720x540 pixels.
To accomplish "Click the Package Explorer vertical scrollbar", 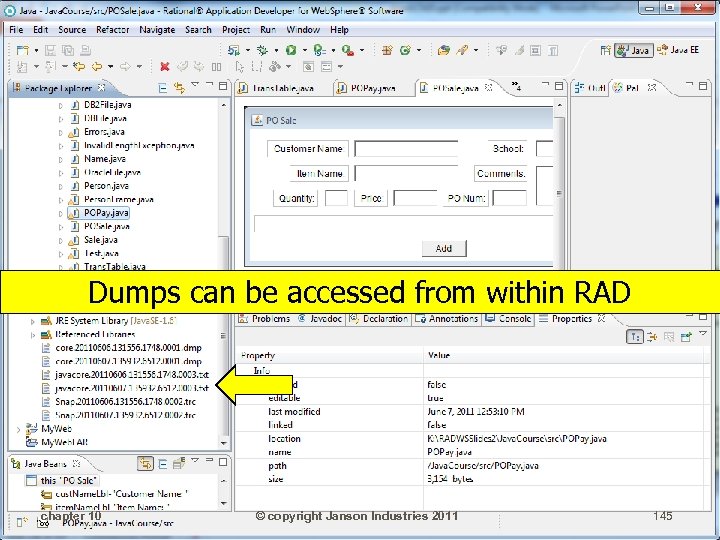I will 224,276.
